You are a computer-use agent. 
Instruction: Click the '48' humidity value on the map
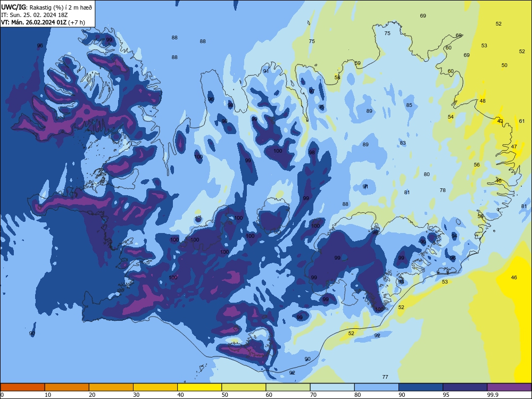483,101
